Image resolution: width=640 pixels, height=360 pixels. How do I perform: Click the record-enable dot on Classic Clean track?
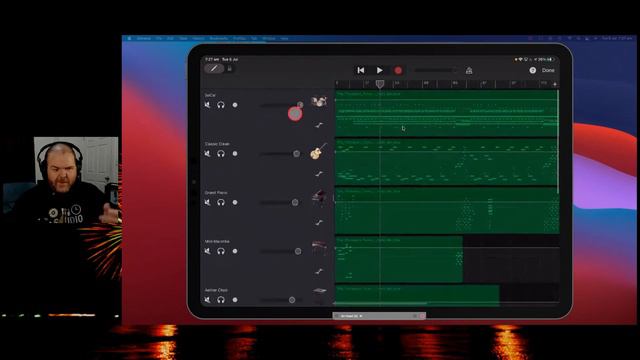click(235, 153)
